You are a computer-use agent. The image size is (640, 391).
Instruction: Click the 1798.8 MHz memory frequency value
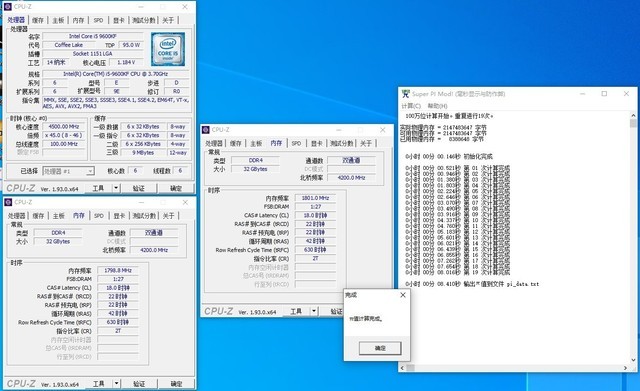pos(118,270)
